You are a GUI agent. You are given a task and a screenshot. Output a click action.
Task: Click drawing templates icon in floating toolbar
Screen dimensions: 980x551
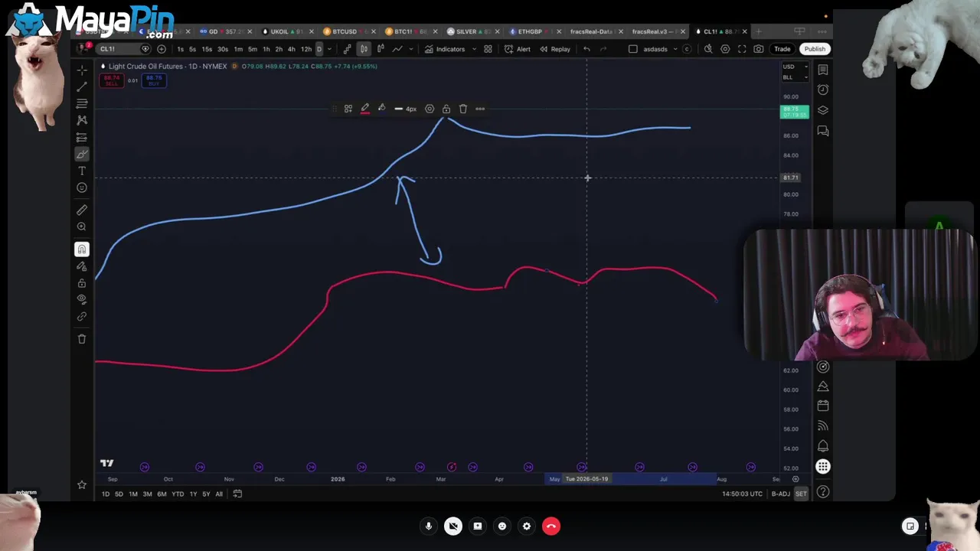[348, 109]
